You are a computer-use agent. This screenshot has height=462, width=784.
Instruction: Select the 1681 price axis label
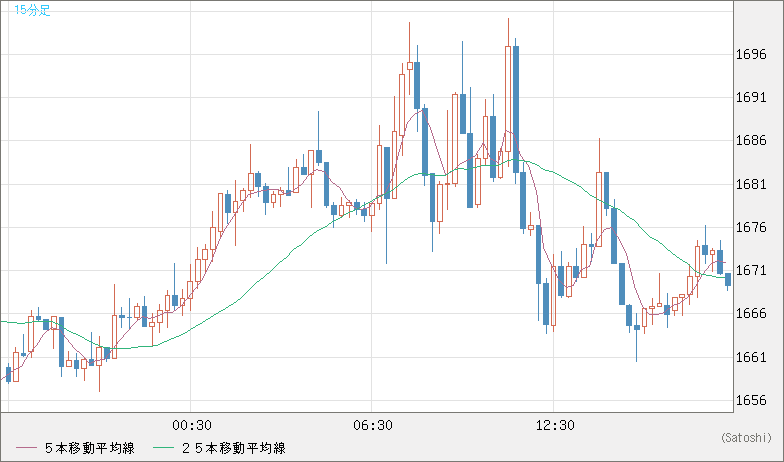(751, 184)
